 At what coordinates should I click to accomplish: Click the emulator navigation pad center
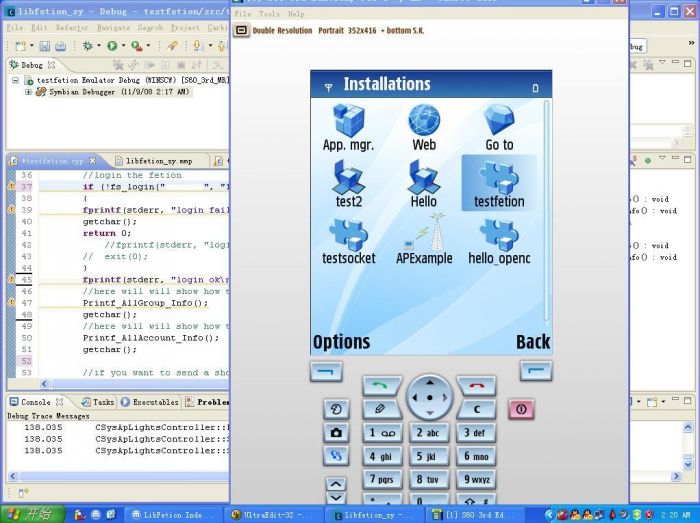[429, 397]
